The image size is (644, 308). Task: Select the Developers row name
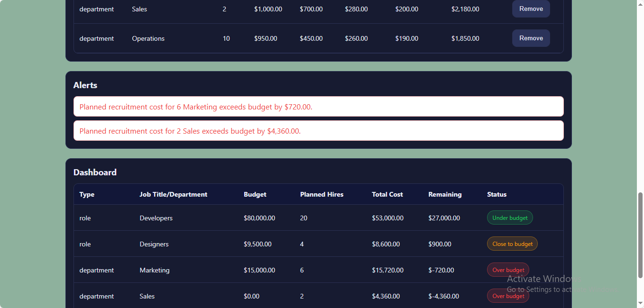pyautogui.click(x=156, y=218)
